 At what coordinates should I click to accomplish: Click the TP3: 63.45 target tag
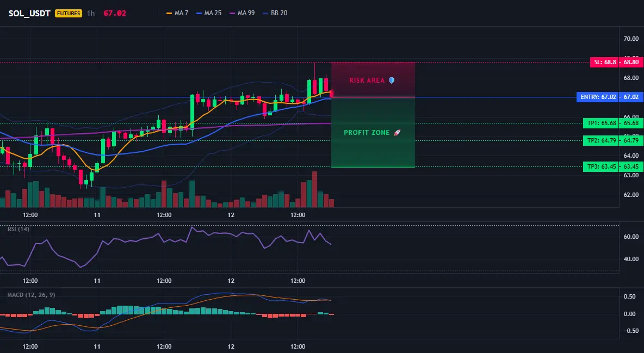coord(602,167)
